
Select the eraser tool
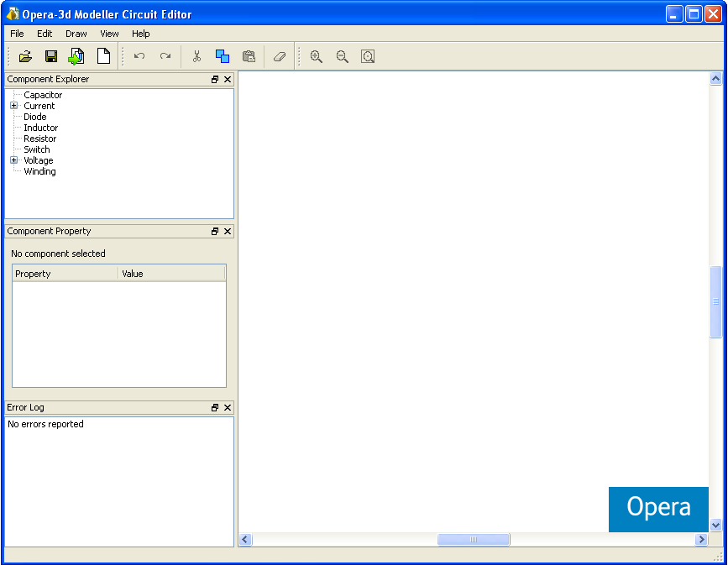pos(280,56)
